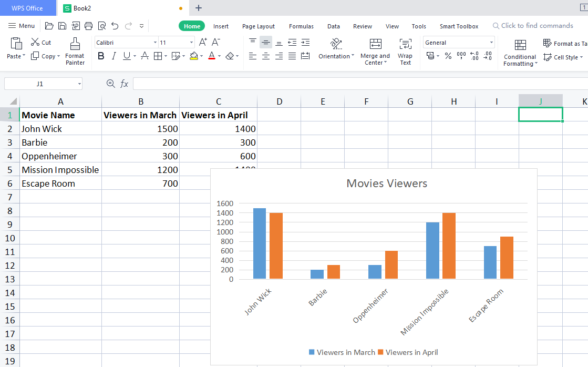Image resolution: width=588 pixels, height=367 pixels.
Task: Toggle Wrap Text for the selection
Action: [x=405, y=51]
